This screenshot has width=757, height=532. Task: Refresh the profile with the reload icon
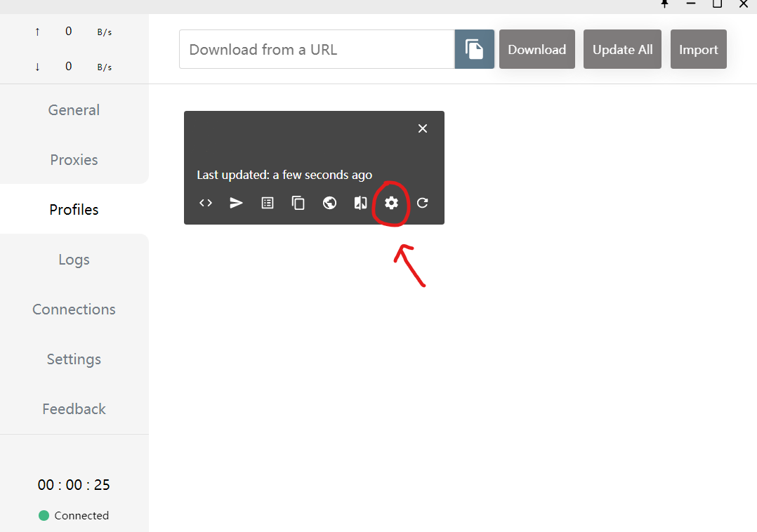click(x=423, y=203)
